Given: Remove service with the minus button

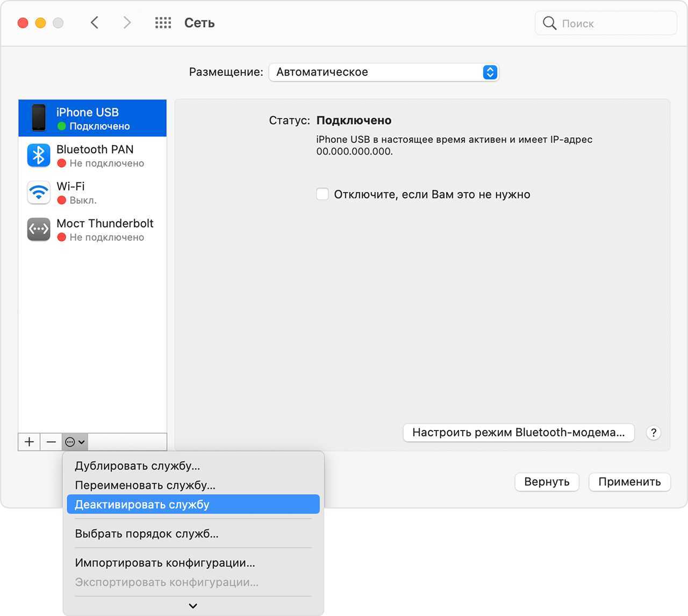Looking at the screenshot, I should 51,442.
